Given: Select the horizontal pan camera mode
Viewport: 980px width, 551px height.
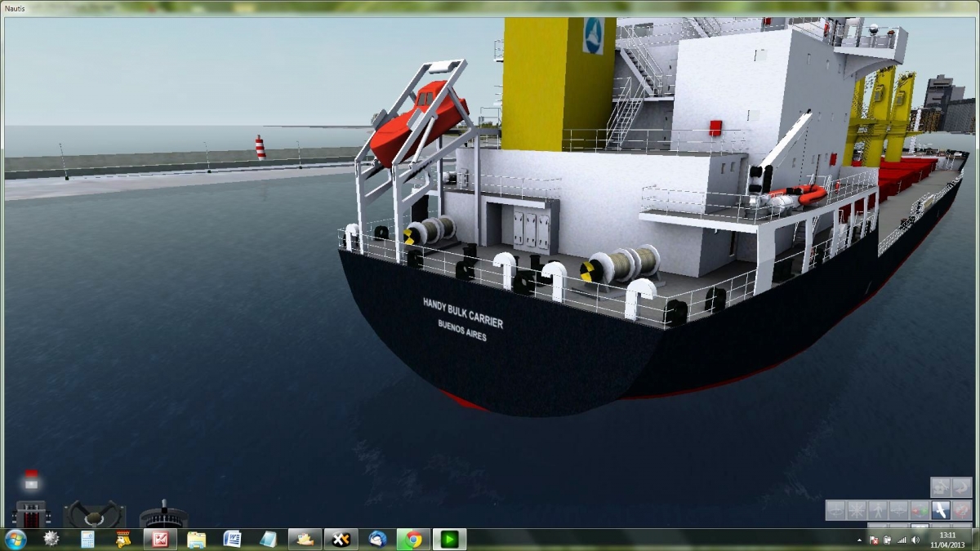Looking at the screenshot, I should 898,510.
